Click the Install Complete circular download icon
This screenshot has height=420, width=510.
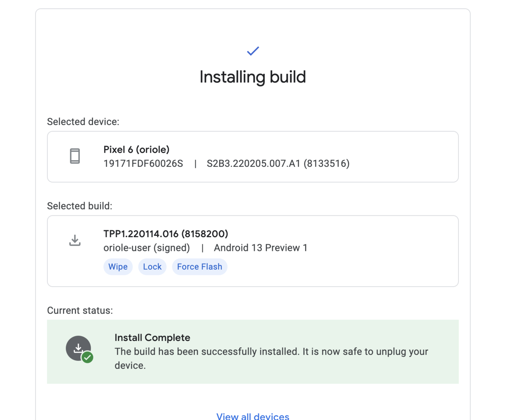pos(79,348)
